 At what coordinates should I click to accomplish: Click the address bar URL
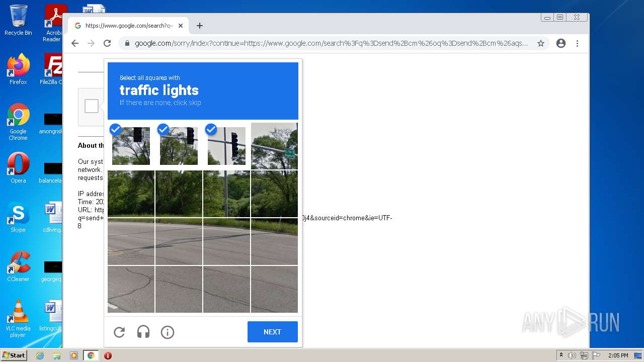(331, 43)
